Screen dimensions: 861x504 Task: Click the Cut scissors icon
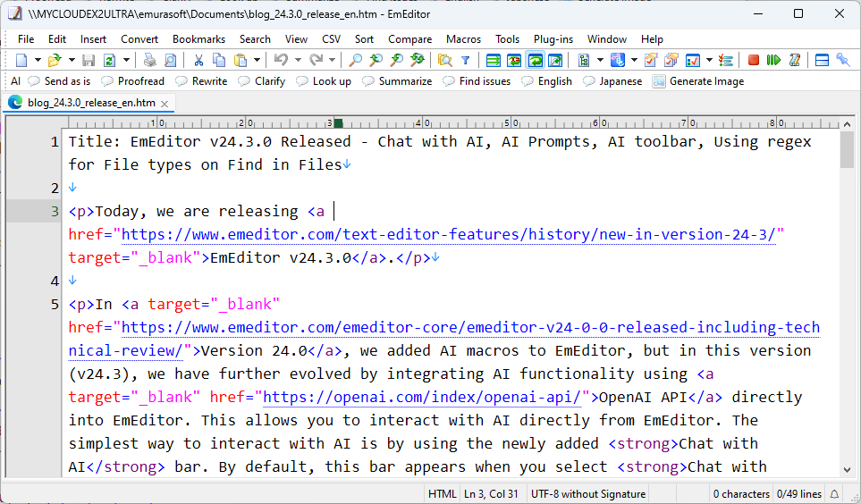pyautogui.click(x=198, y=60)
